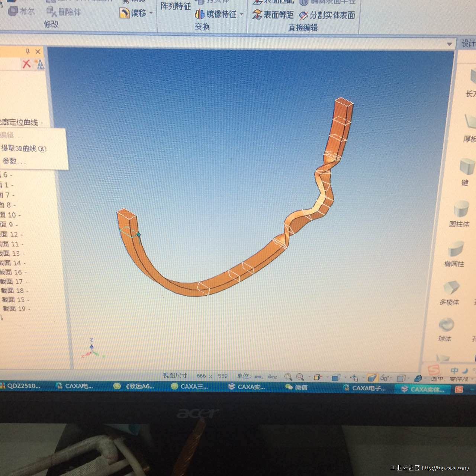Click the tree structure icon in left panel

click(x=39, y=64)
